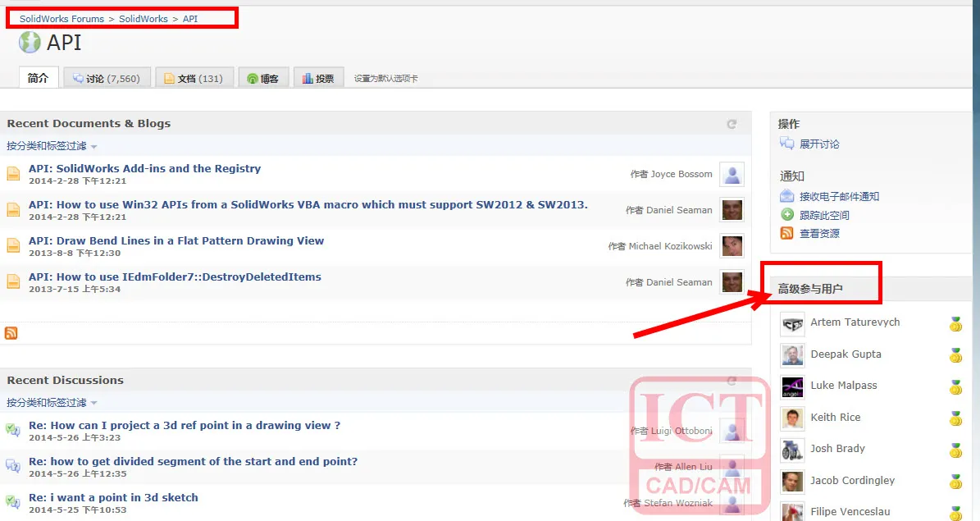
Task: Click 设置为默认选项卡 link
Action: (385, 78)
